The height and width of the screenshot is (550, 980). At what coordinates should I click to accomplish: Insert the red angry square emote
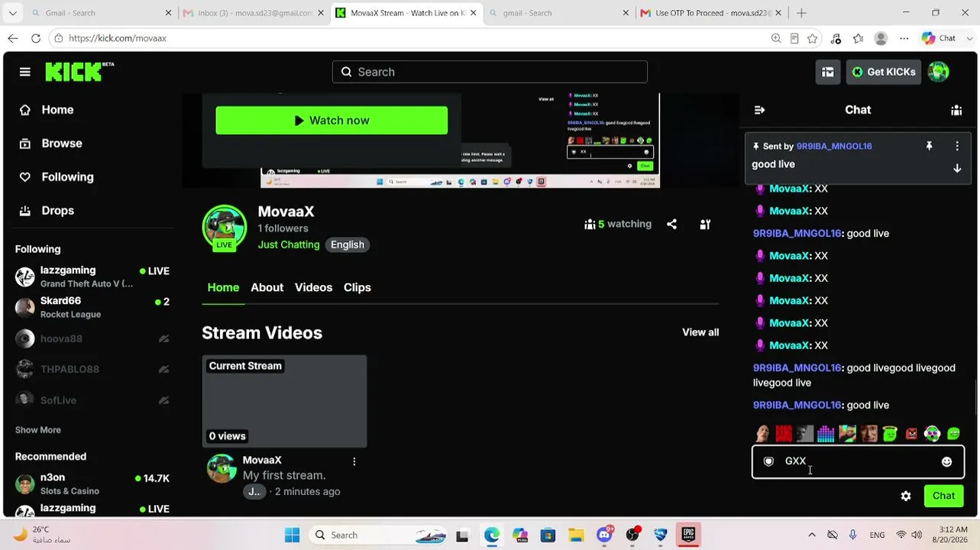(x=911, y=434)
